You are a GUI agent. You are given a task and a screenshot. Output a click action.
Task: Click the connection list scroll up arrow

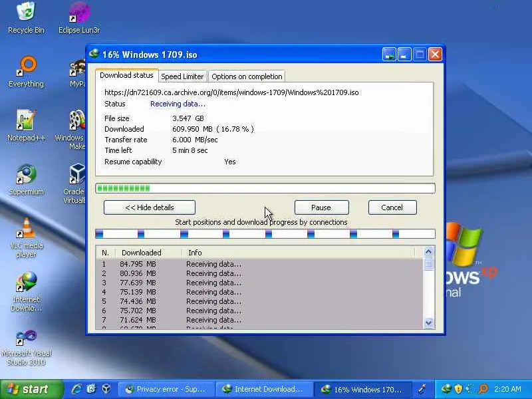pyautogui.click(x=428, y=252)
